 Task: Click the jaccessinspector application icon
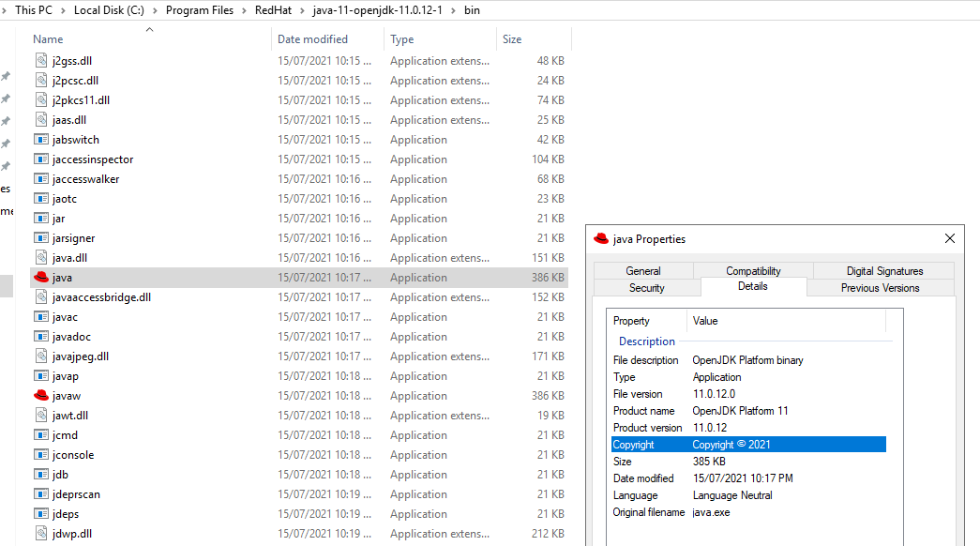click(41, 159)
